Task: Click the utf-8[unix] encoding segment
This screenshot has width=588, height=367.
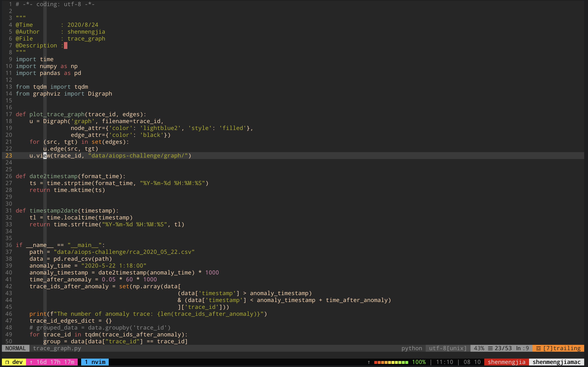Action: [x=448, y=348]
